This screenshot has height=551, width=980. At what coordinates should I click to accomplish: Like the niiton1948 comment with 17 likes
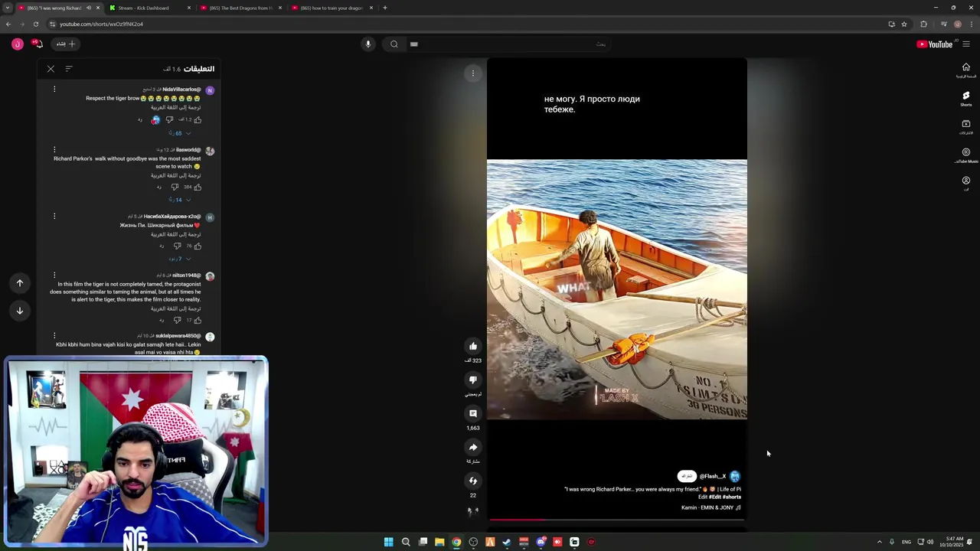(x=198, y=320)
